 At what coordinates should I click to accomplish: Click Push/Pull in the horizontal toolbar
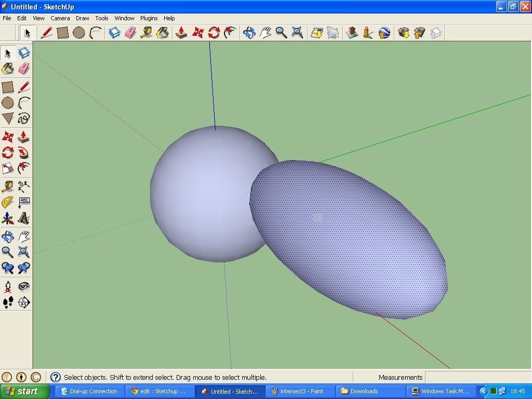pyautogui.click(x=181, y=33)
